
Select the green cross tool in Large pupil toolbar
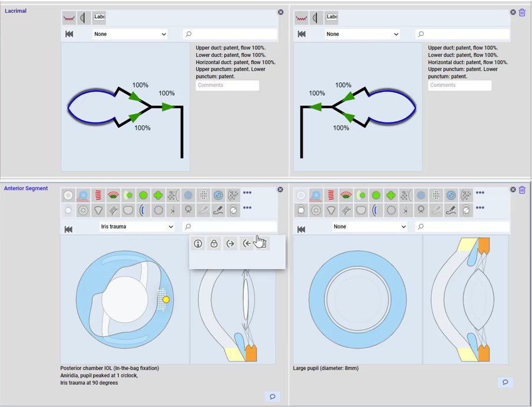point(391,195)
